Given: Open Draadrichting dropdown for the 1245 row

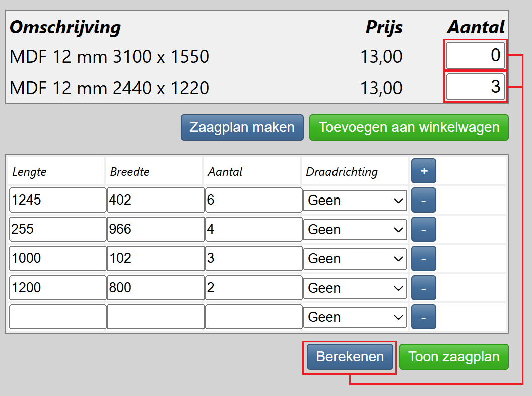Looking at the screenshot, I should [x=355, y=200].
